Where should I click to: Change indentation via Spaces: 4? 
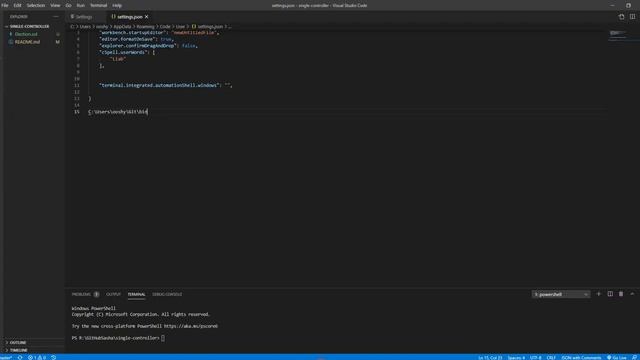point(516,357)
